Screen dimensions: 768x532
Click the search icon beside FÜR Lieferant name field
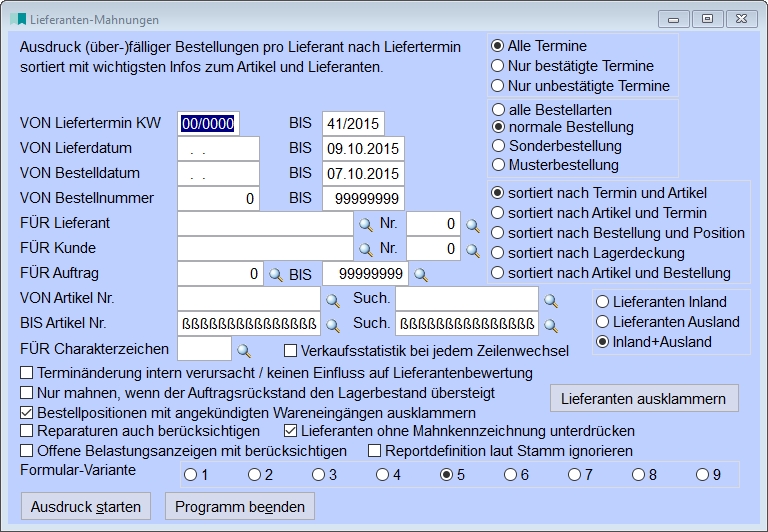click(x=366, y=224)
